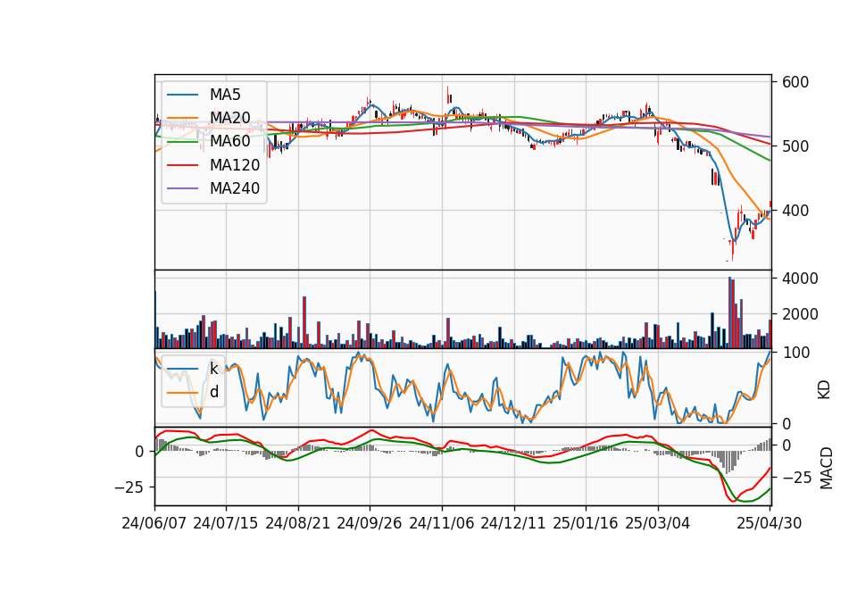Click the 100 value on the KD axis
Screen dimensions: 857x616
click(795, 353)
